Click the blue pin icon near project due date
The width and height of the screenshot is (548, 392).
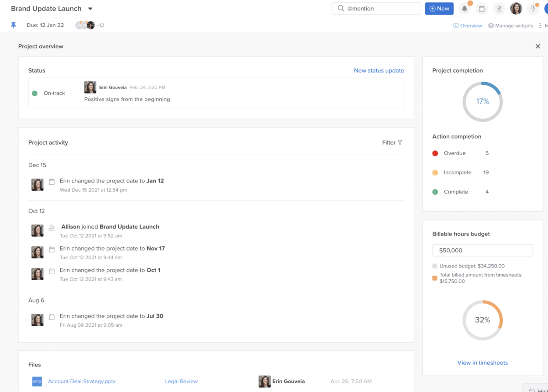13,25
